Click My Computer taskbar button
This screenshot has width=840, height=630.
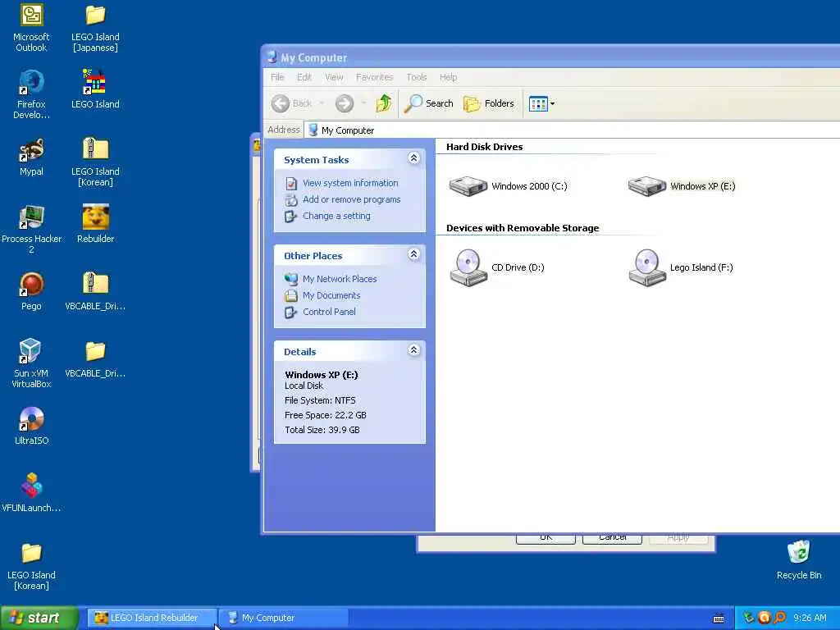[x=284, y=618]
